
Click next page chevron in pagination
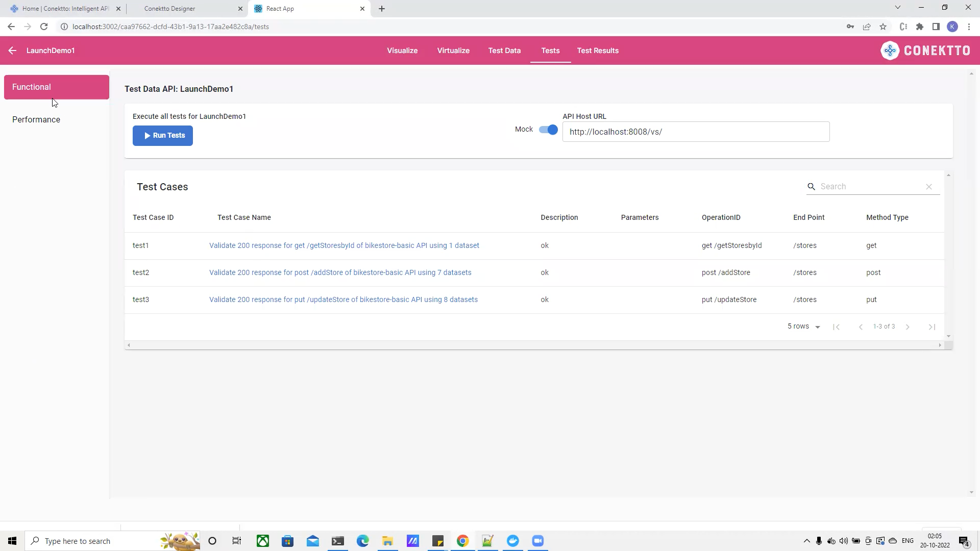click(908, 327)
